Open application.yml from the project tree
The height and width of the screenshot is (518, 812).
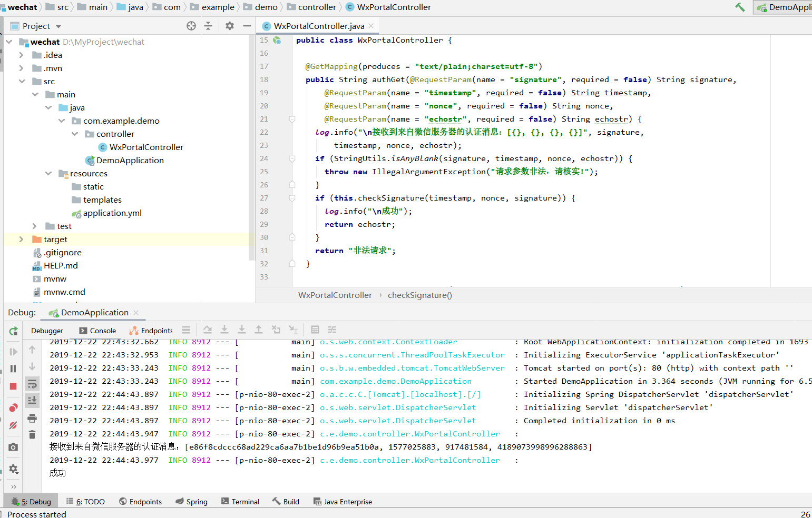click(112, 213)
